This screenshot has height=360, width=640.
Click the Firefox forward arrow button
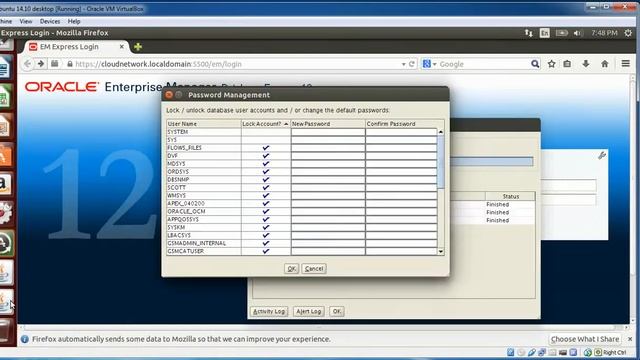click(x=41, y=64)
